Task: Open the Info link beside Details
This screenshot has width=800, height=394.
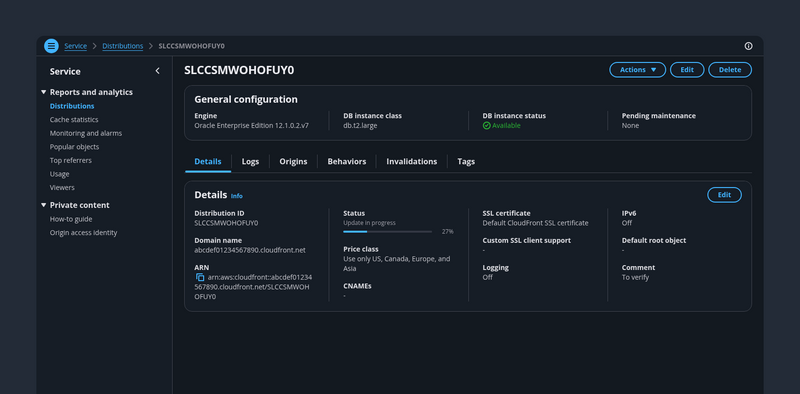Action: pyautogui.click(x=237, y=196)
